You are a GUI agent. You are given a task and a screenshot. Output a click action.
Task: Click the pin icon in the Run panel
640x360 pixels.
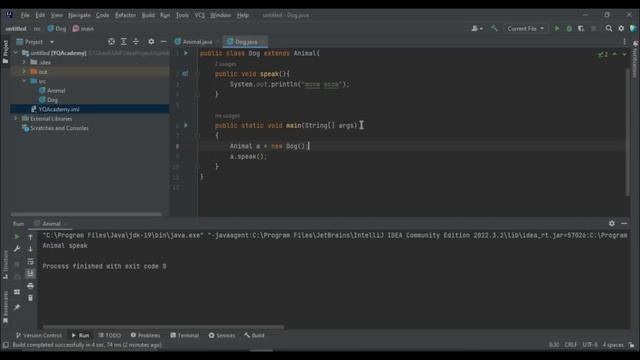click(x=17, y=307)
